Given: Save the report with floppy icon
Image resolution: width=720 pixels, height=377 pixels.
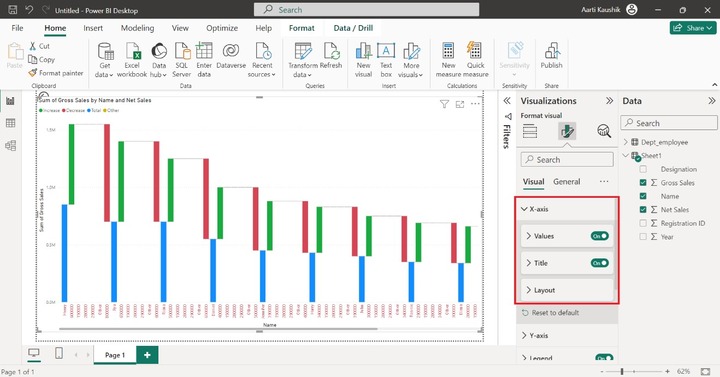Looking at the screenshot, I should click(13, 10).
